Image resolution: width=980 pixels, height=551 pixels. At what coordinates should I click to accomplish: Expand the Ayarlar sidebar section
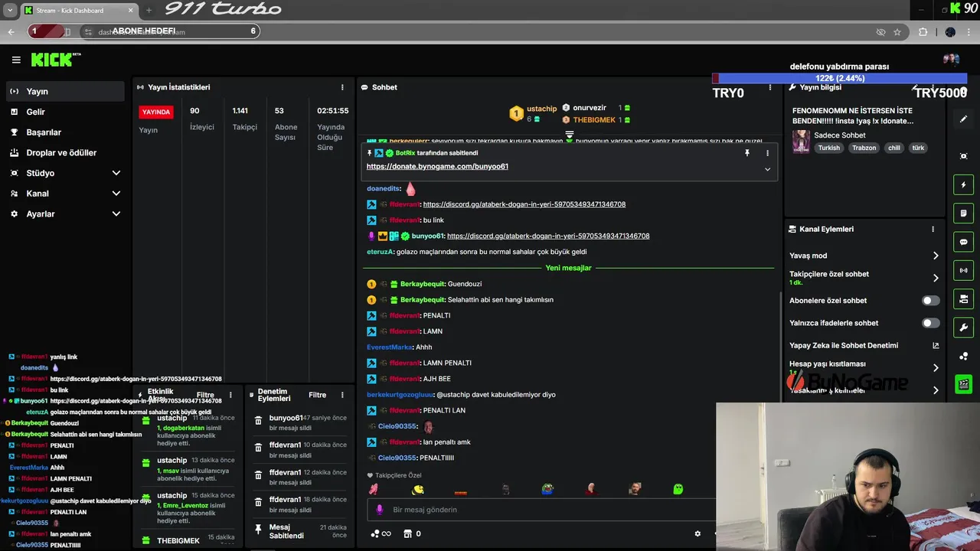[116, 214]
